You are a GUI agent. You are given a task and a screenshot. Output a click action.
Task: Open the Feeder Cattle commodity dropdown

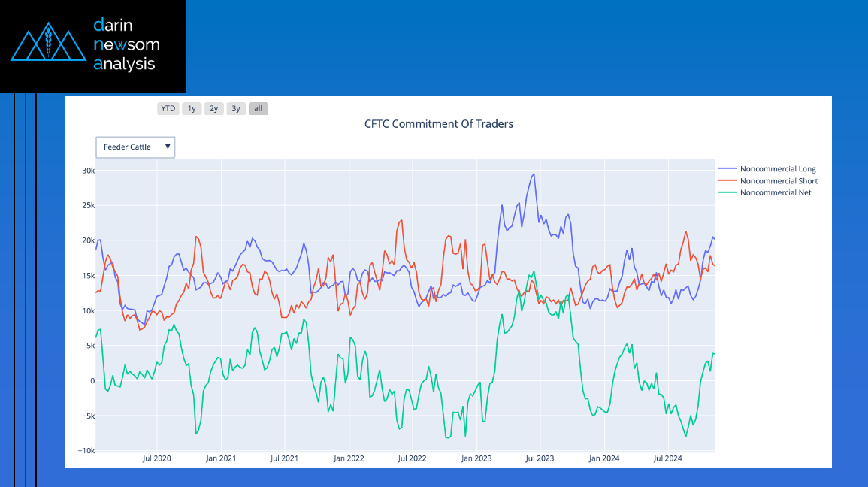135,147
